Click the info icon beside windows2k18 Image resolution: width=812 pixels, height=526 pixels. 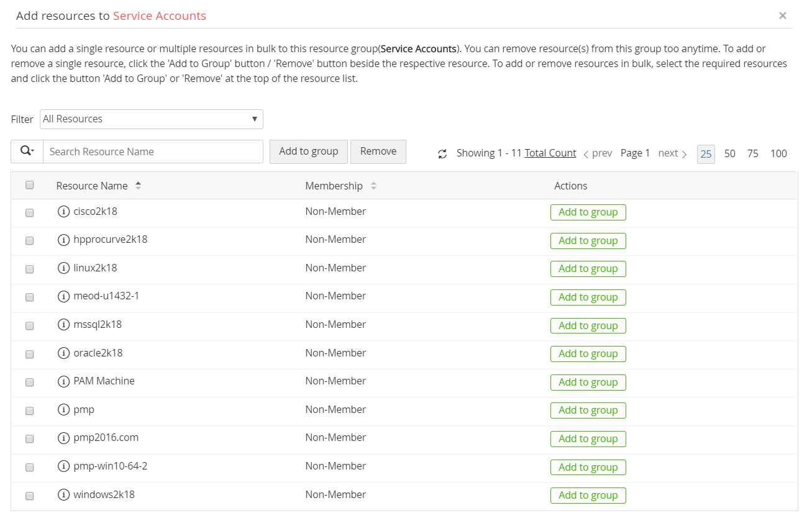coord(63,495)
